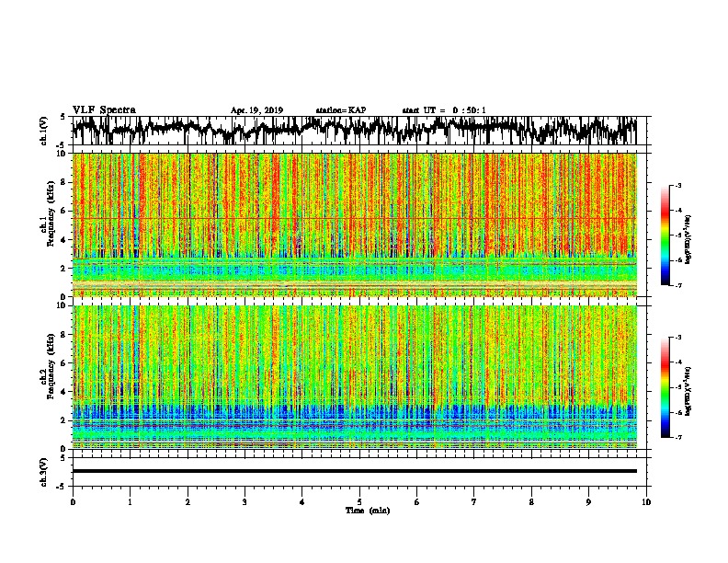
Task: Click the time axis tick label "0"
Action: point(73,502)
